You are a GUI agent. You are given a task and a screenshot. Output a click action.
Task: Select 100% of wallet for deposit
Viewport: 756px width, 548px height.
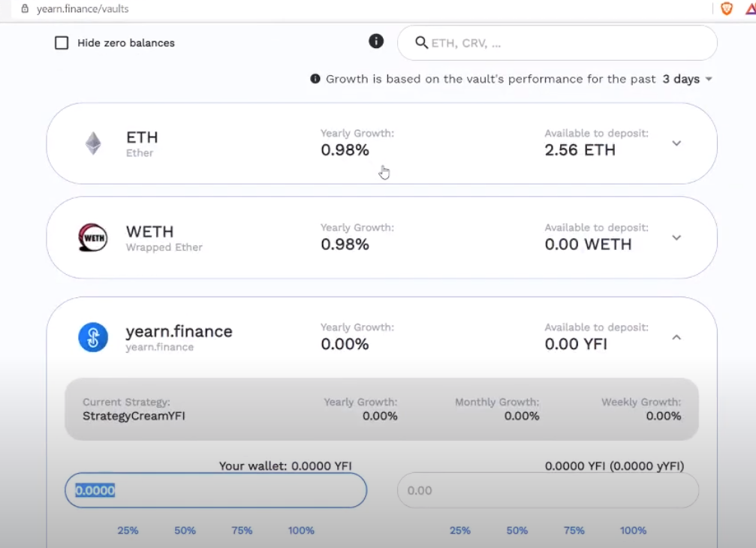301,530
